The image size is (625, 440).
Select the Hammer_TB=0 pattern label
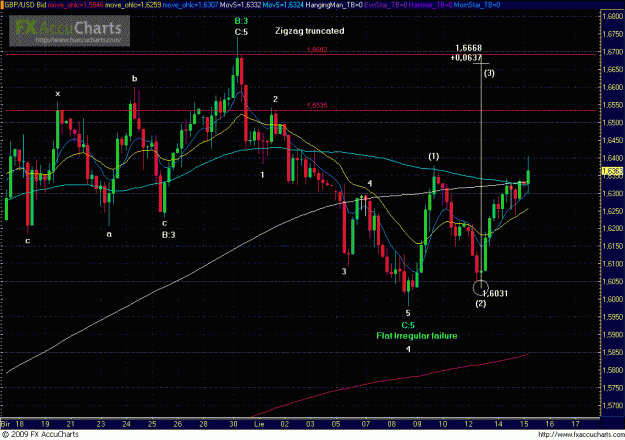click(430, 5)
